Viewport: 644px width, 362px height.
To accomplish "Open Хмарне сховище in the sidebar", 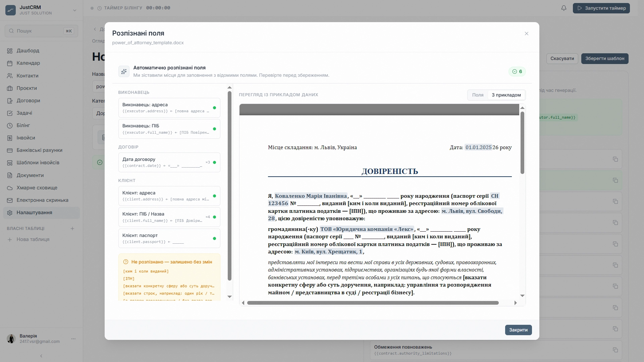I will tap(41, 188).
